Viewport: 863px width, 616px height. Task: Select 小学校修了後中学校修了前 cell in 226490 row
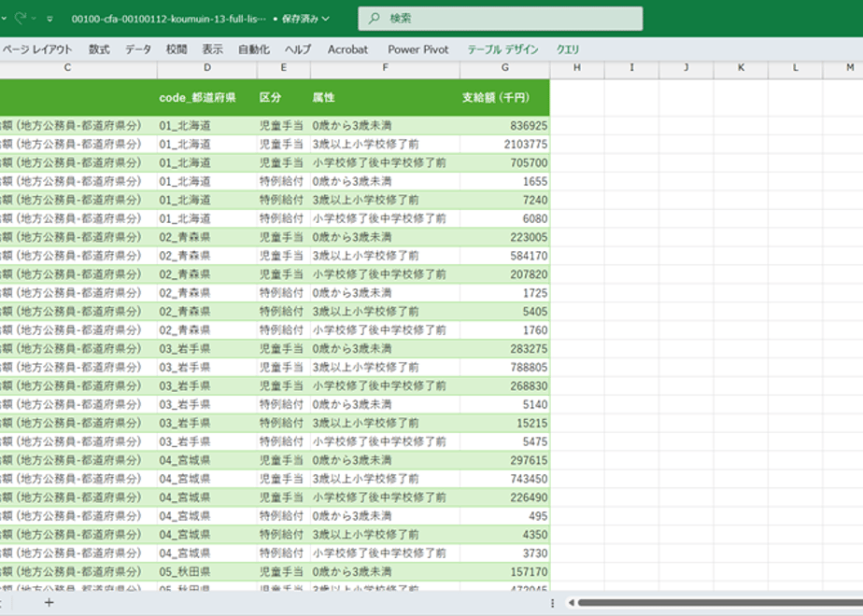385,497
